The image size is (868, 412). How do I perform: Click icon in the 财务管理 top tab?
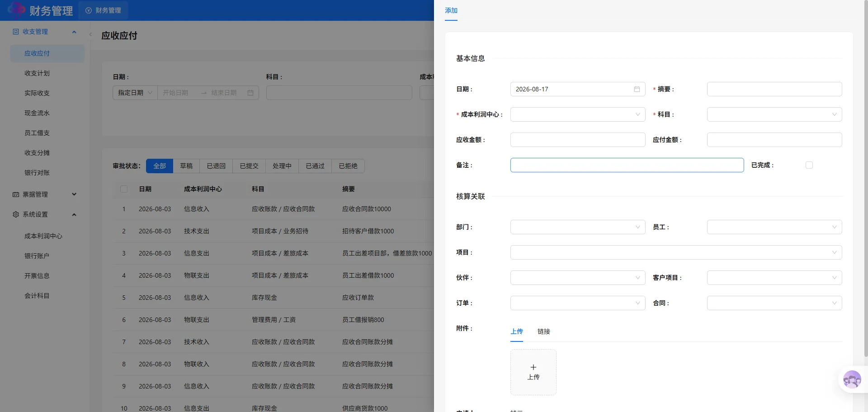[89, 10]
